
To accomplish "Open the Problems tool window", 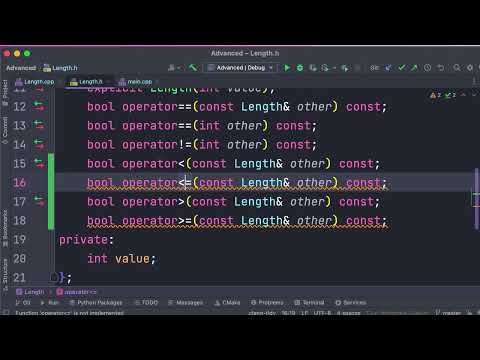I will click(x=267, y=303).
